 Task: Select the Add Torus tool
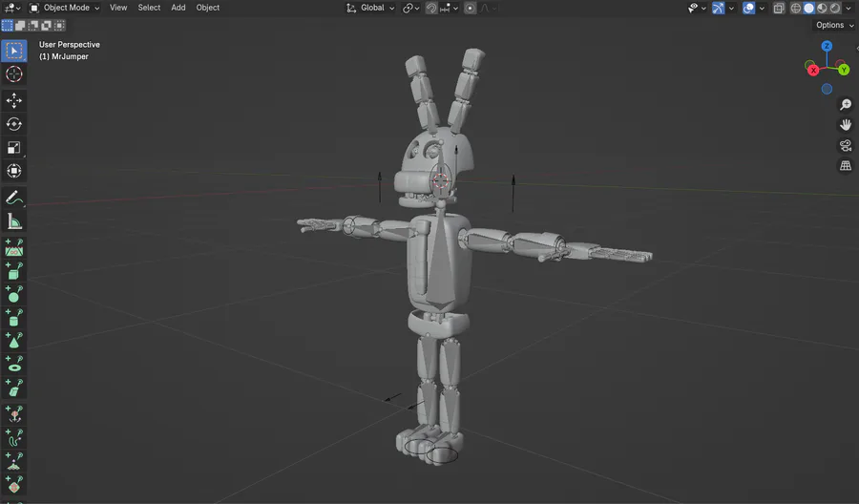pyautogui.click(x=14, y=364)
